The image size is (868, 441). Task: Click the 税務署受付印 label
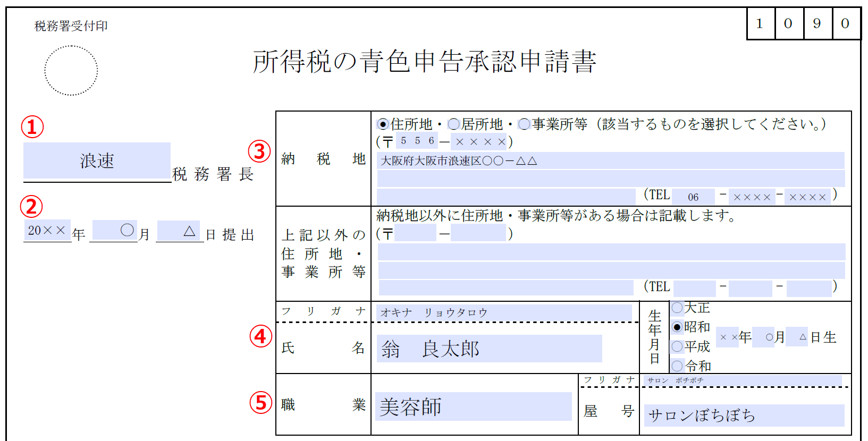point(71,26)
